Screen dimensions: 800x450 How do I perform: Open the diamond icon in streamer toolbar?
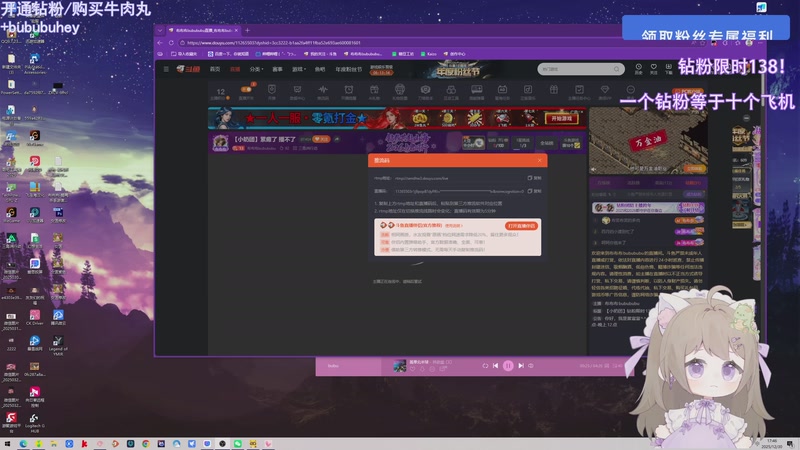click(605, 91)
